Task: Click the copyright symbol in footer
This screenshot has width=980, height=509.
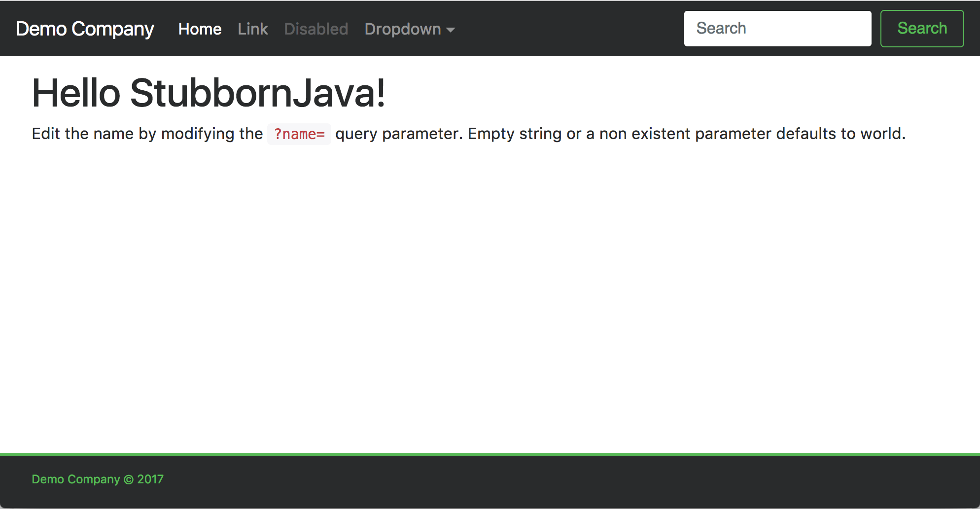Action: 129,480
